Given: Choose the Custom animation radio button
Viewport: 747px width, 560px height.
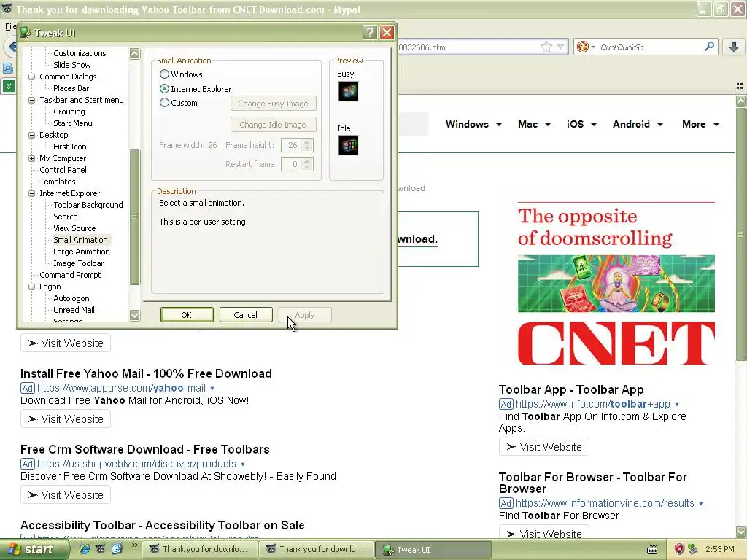Looking at the screenshot, I should coord(164,102).
